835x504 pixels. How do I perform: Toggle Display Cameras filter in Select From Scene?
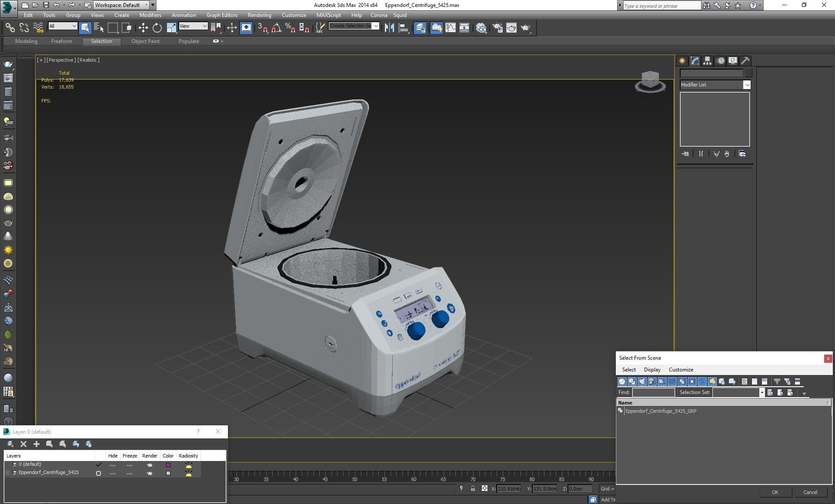click(652, 381)
